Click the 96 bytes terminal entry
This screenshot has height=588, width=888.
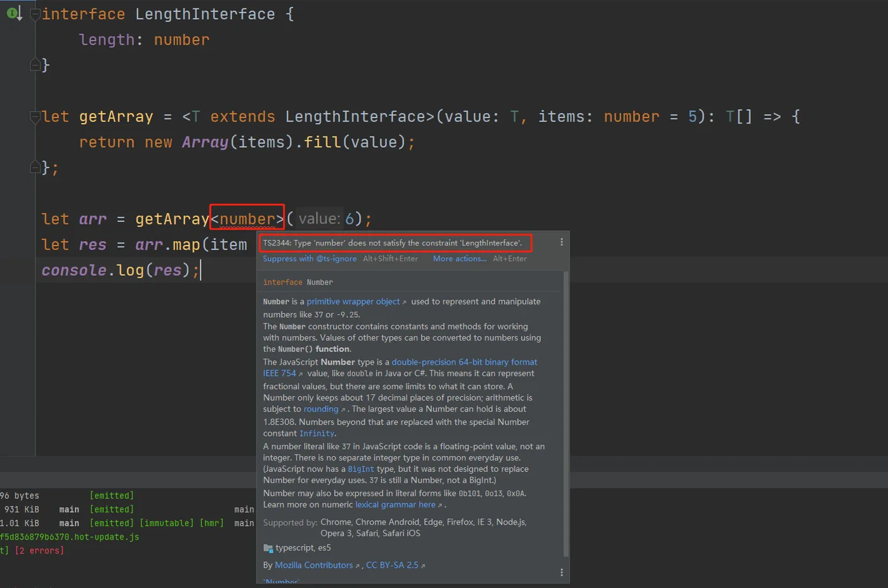coord(20,496)
